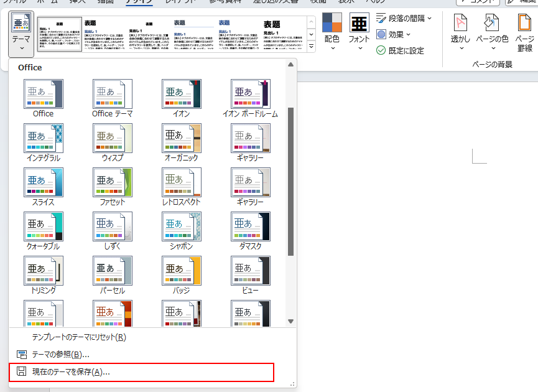Select the シャボン theme

click(x=182, y=226)
